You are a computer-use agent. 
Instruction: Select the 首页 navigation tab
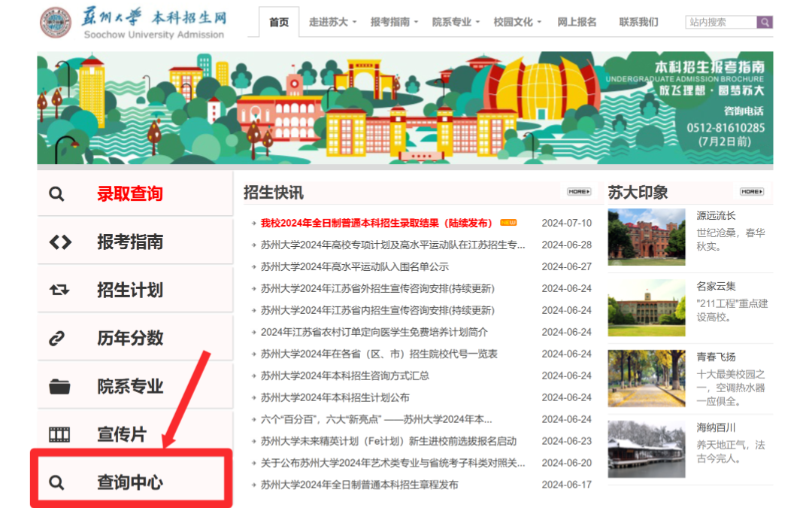pos(279,22)
